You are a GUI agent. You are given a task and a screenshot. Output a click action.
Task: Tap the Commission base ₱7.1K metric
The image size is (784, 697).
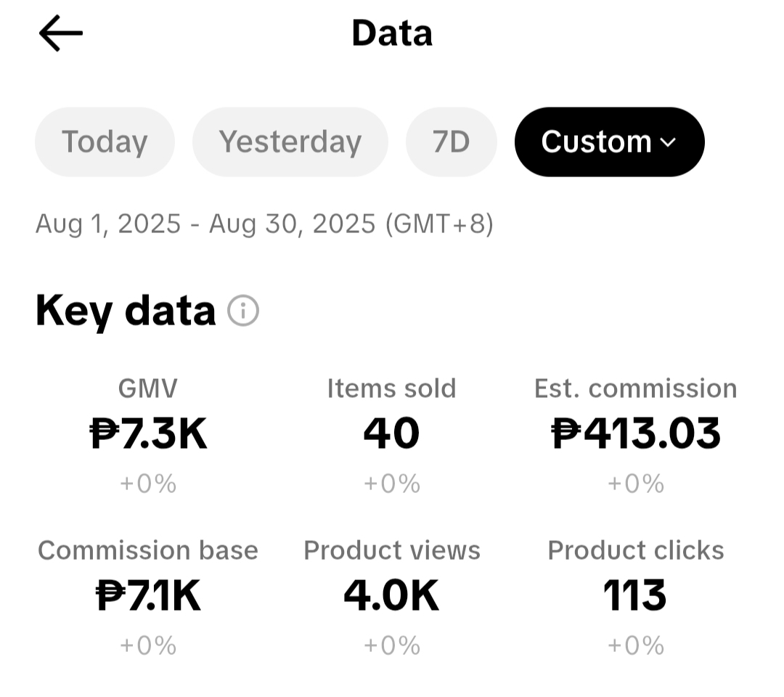148,597
